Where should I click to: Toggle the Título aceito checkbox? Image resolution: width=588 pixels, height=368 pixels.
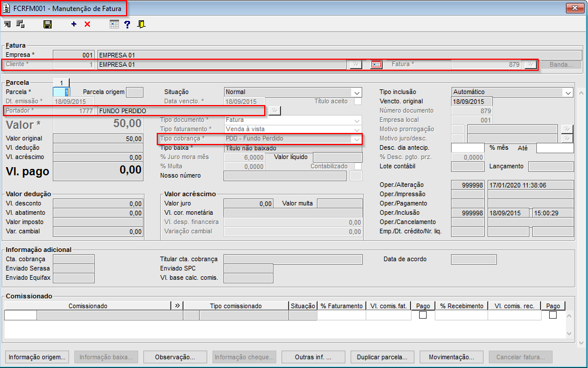(x=358, y=101)
